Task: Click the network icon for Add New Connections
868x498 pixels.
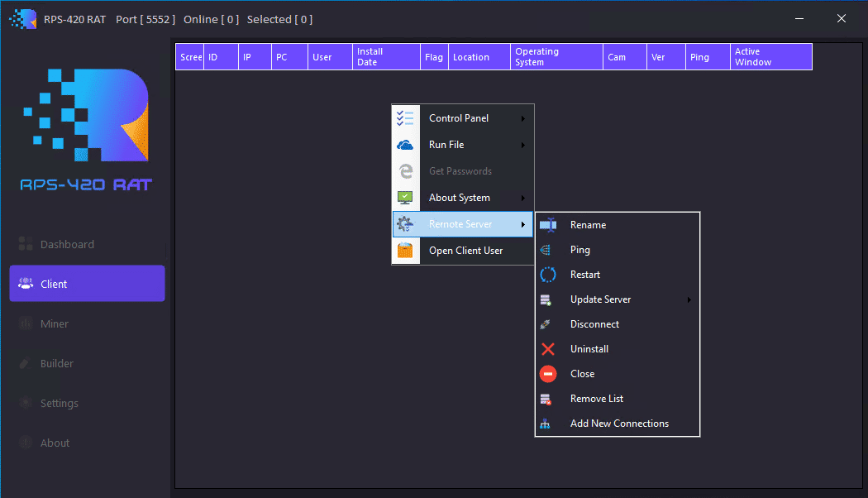Action: [x=546, y=424]
